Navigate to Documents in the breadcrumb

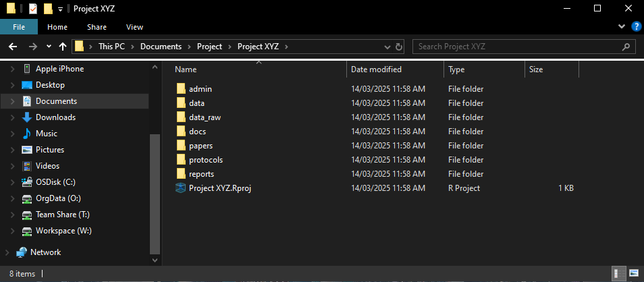161,47
